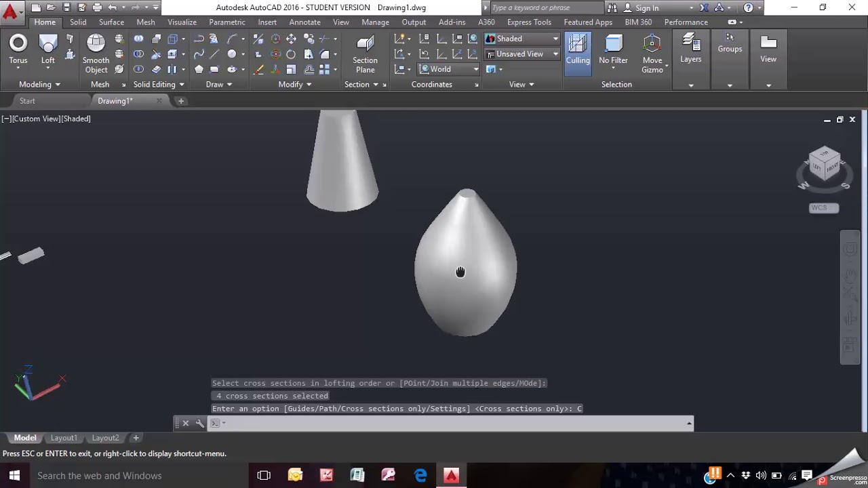Click the Plot printer icon

pyautogui.click(x=97, y=7)
